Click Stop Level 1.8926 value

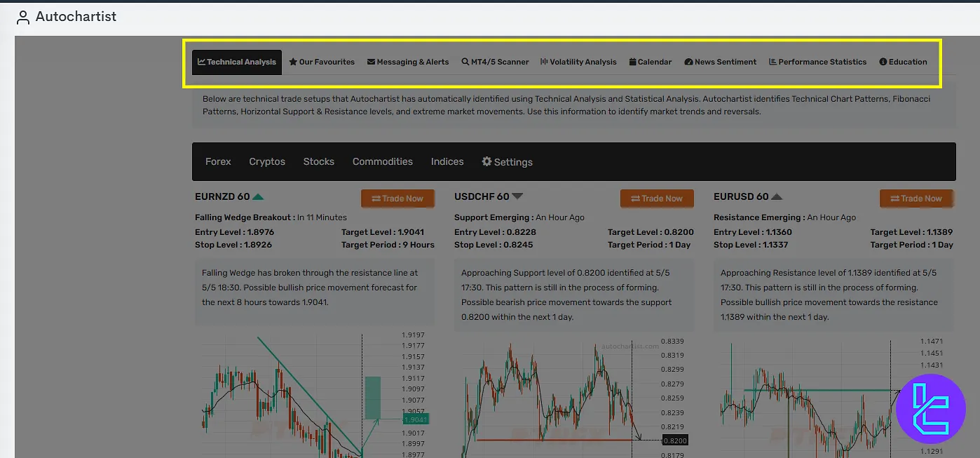click(257, 245)
